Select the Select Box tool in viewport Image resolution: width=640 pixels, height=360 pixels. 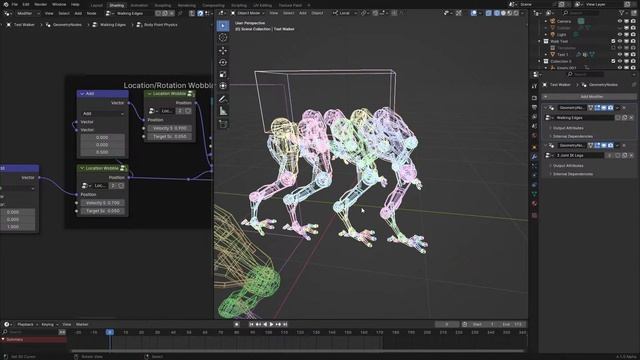coord(222,26)
